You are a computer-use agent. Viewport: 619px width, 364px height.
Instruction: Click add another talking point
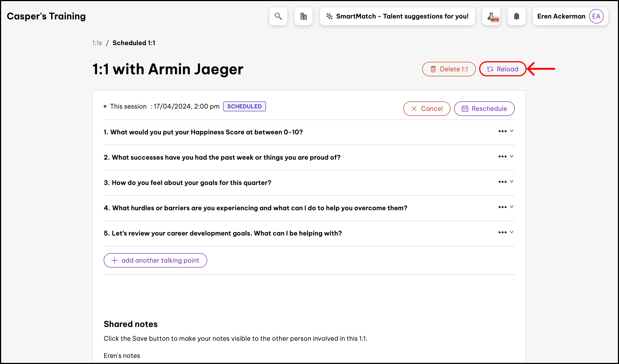click(155, 260)
